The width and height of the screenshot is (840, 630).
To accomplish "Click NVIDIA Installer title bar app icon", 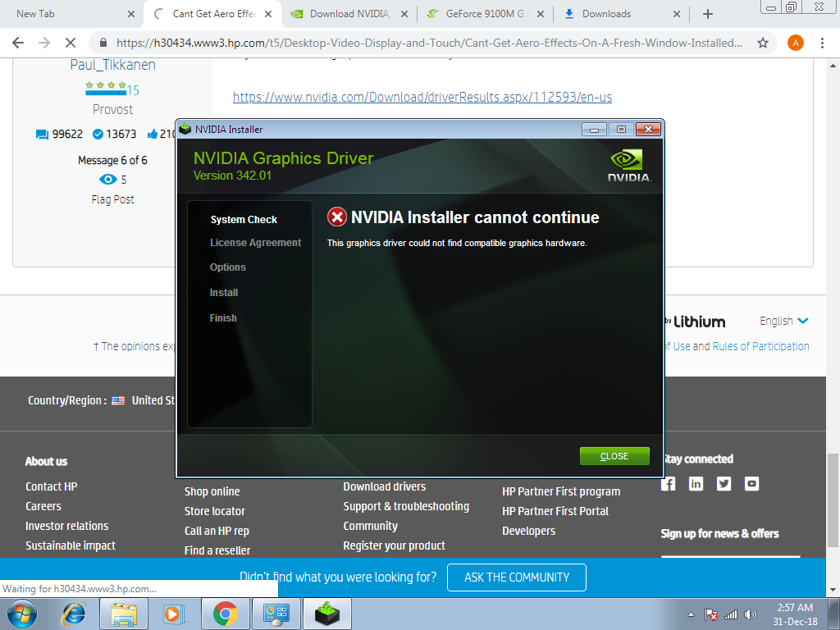I will click(185, 129).
